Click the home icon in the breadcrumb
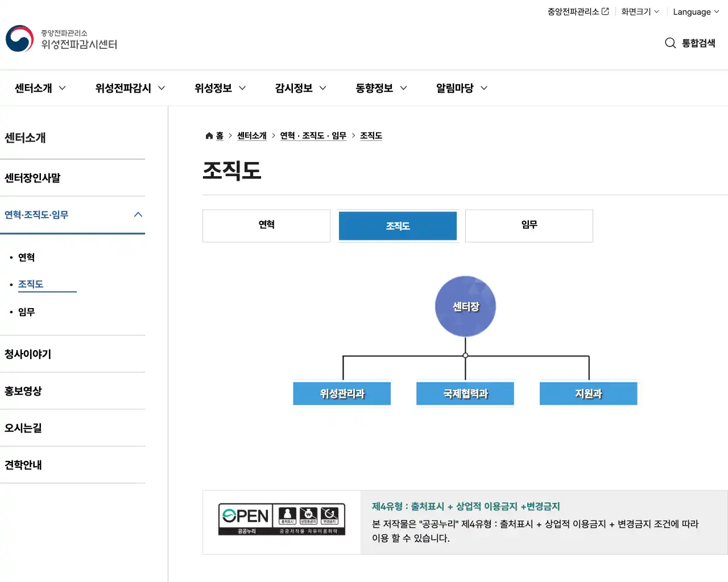Screen dimensions: 728x582 [209, 135]
